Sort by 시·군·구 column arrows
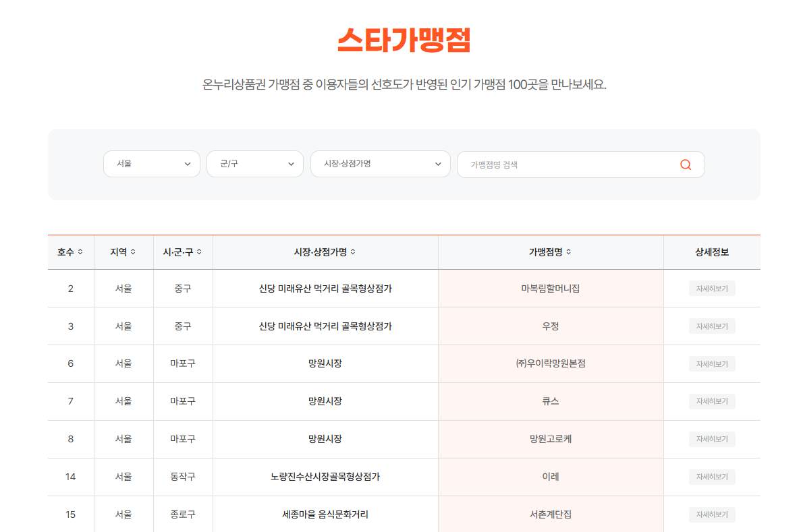The width and height of the screenshot is (801, 532). coord(199,252)
